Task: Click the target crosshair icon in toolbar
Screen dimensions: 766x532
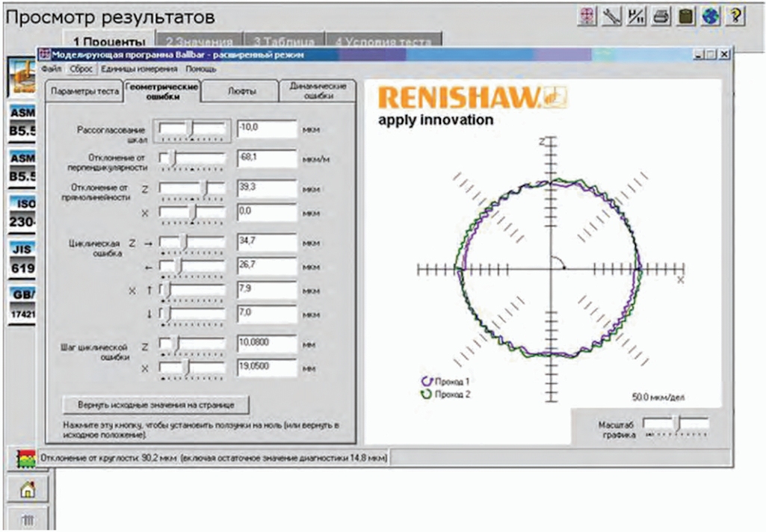Action: [587, 16]
